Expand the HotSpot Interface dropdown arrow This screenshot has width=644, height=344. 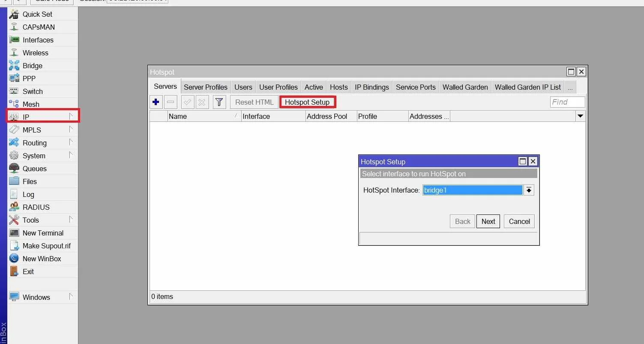click(529, 190)
